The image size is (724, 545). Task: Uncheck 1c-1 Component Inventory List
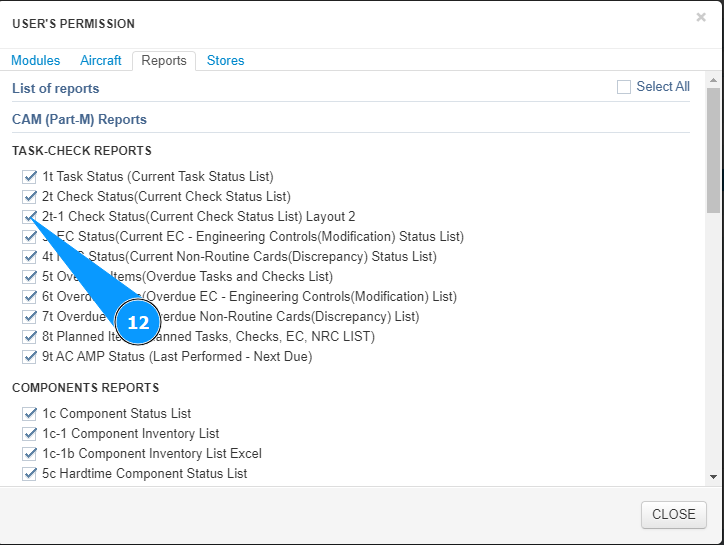30,434
